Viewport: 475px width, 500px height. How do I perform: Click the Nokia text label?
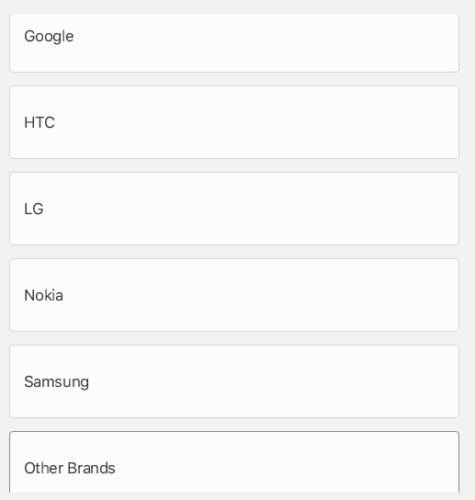click(44, 295)
